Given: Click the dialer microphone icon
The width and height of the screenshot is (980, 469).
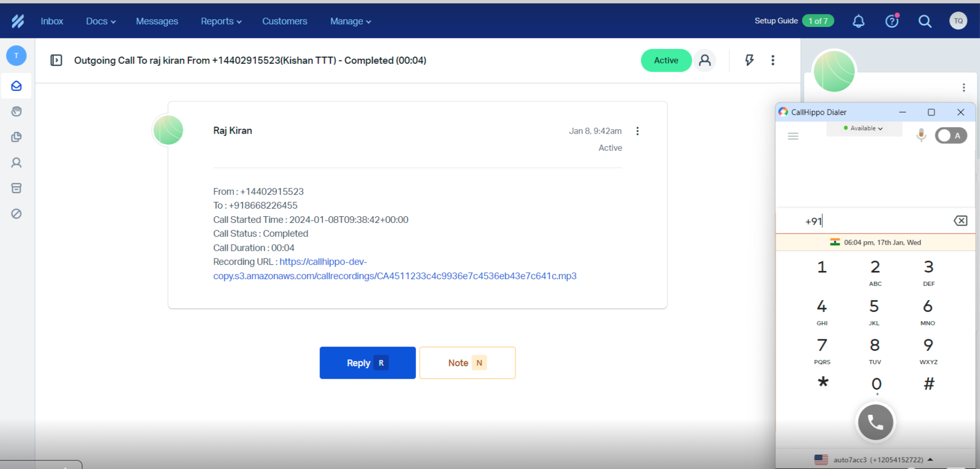Looking at the screenshot, I should coord(921,135).
